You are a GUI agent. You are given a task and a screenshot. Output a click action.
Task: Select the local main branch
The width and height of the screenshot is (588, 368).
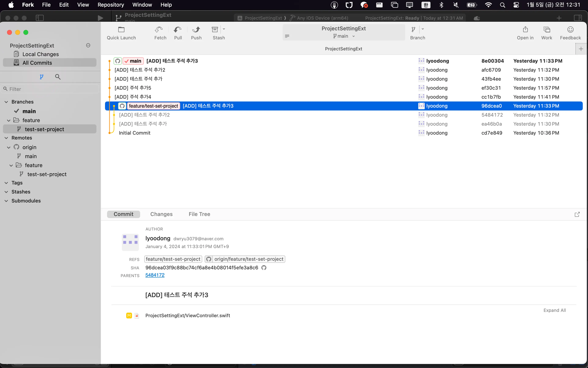coord(50,111)
